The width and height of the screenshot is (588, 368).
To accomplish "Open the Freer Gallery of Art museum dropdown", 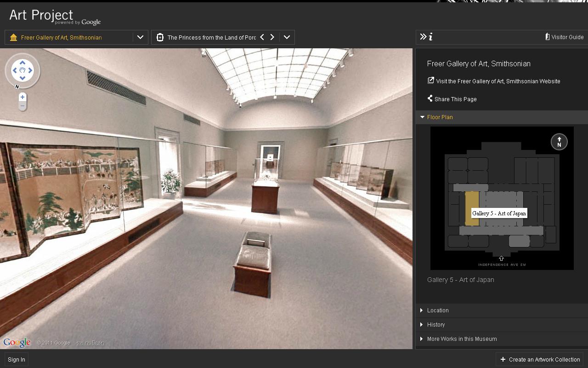I will 140,37.
